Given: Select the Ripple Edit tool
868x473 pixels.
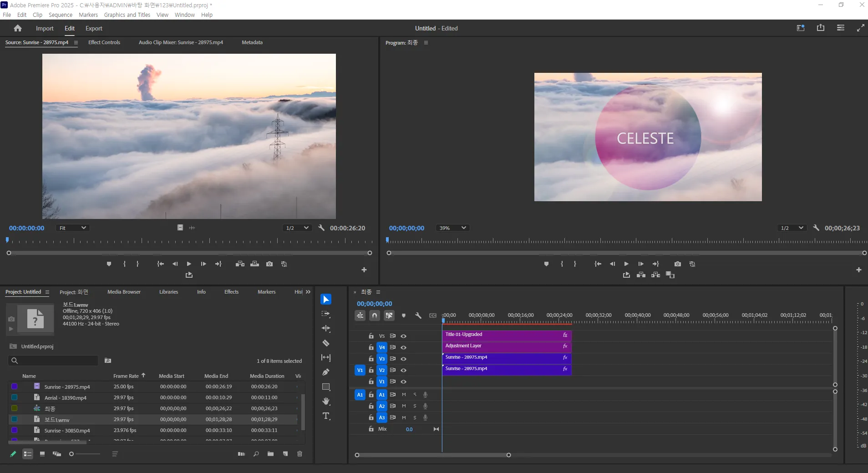Looking at the screenshot, I should coord(326,329).
